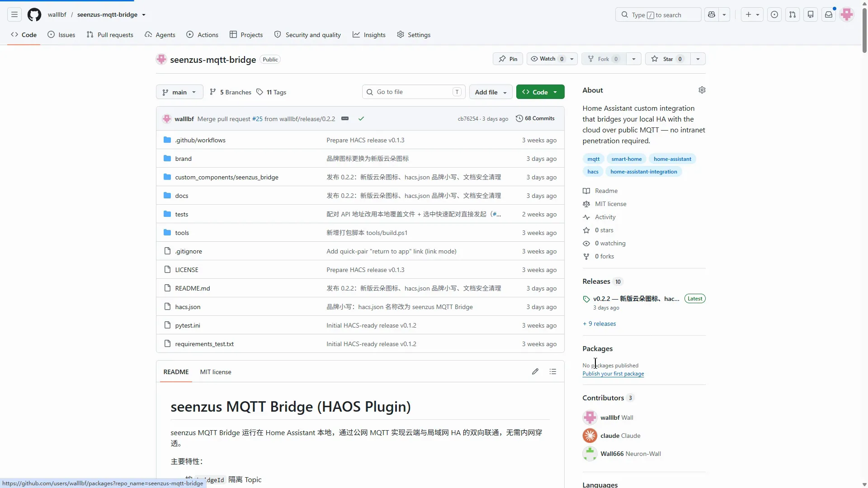This screenshot has width=868, height=488.
Task: Edit README with pencil icon
Action: pyautogui.click(x=535, y=371)
